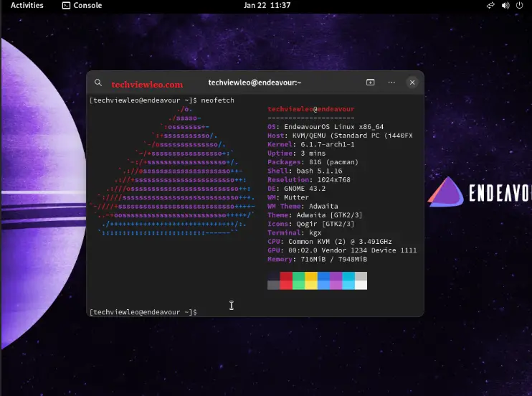Click the neofetch command text

point(217,100)
